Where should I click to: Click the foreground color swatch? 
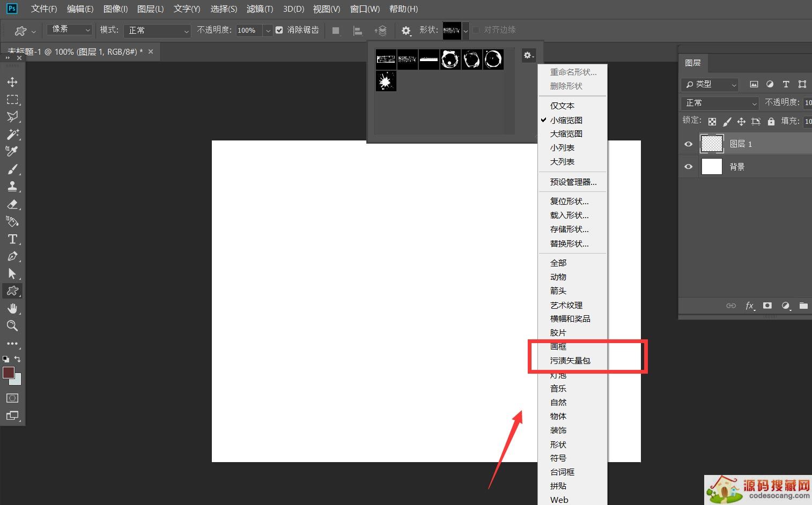(9, 373)
